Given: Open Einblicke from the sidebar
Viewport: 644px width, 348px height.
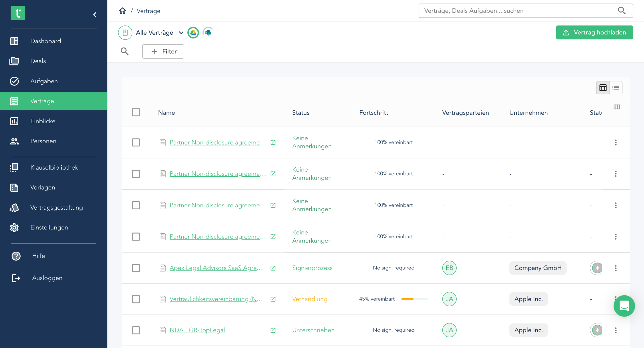Looking at the screenshot, I should [43, 121].
